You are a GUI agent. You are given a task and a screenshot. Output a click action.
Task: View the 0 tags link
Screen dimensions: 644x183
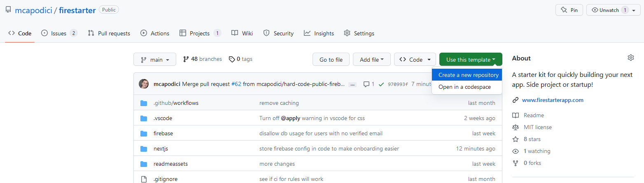click(240, 59)
